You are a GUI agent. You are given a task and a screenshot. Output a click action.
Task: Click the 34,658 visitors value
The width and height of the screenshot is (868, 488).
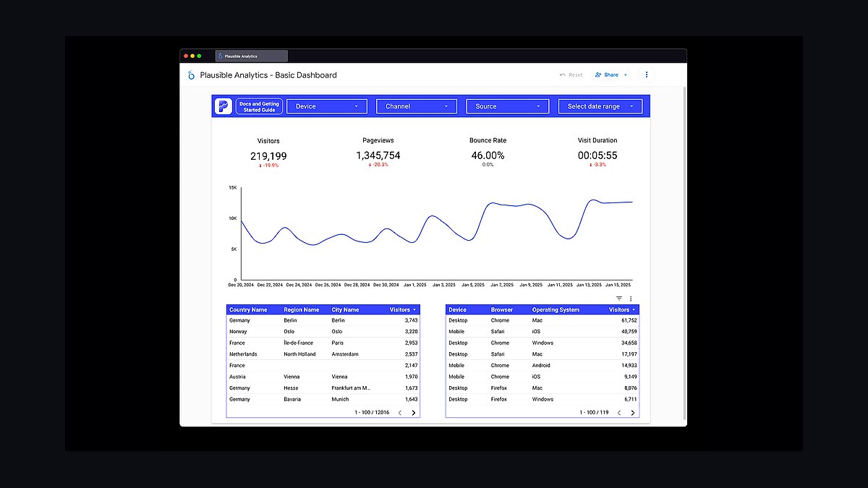[x=629, y=343]
